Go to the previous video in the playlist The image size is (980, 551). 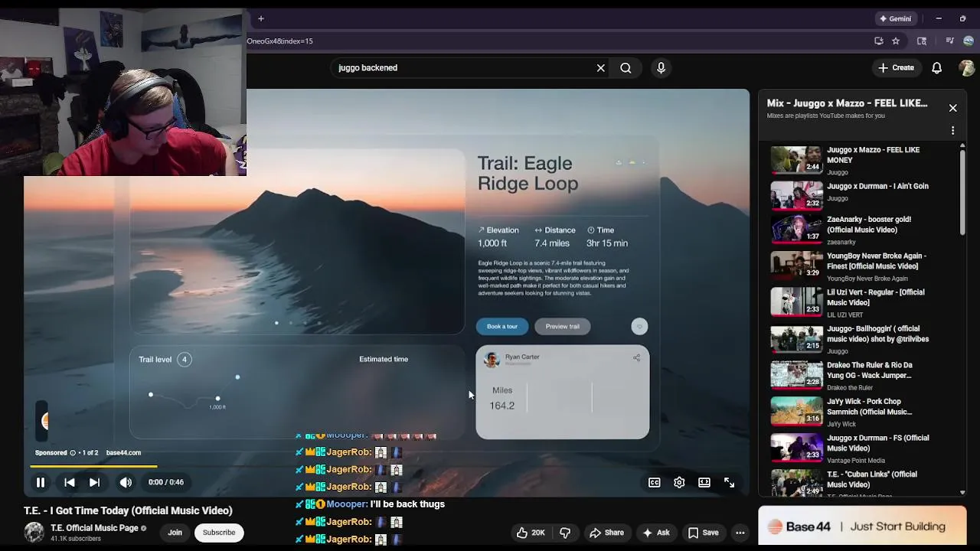(69, 482)
